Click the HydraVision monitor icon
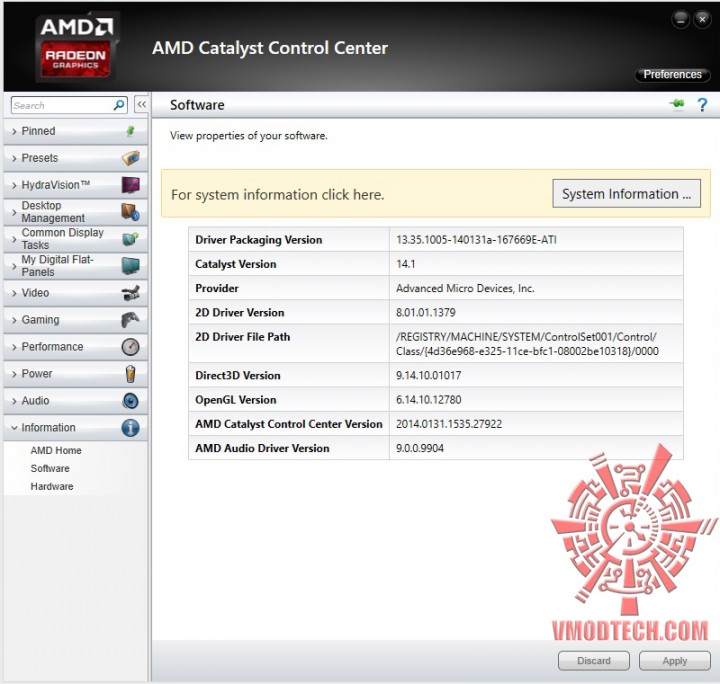 click(x=131, y=185)
